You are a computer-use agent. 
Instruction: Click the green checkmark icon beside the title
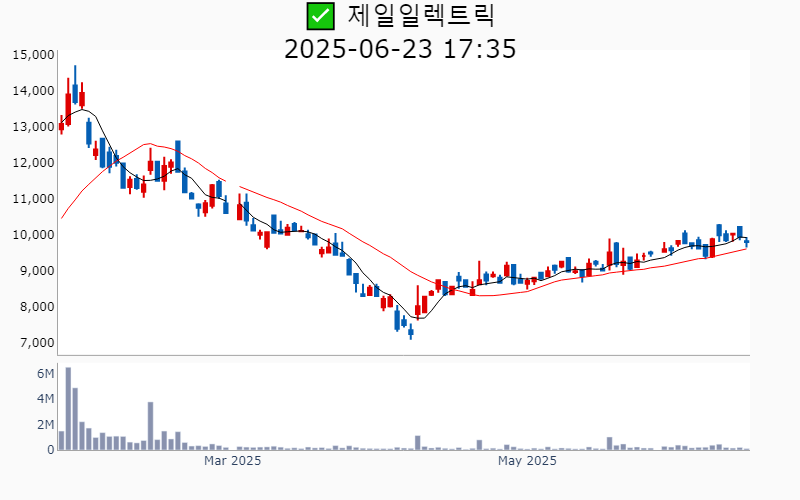tap(320, 16)
